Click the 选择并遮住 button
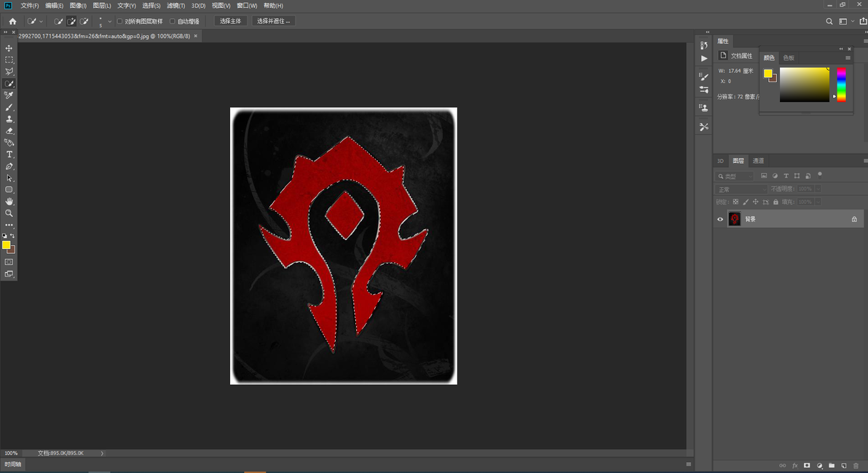 274,21
